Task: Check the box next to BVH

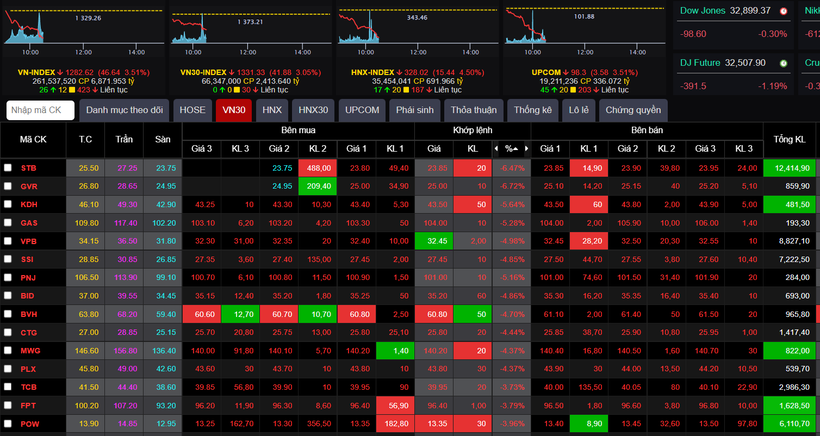Action: [8, 314]
